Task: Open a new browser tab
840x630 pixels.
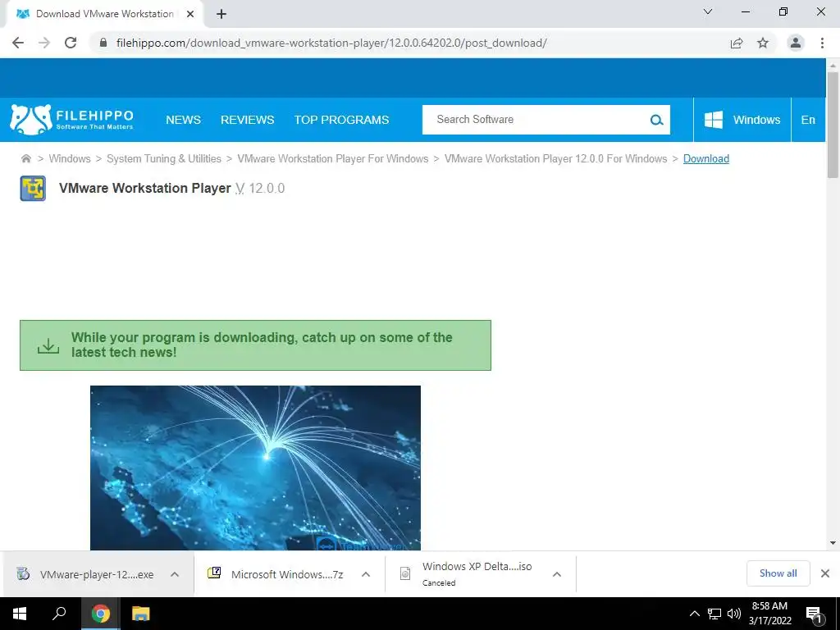Action: click(221, 14)
